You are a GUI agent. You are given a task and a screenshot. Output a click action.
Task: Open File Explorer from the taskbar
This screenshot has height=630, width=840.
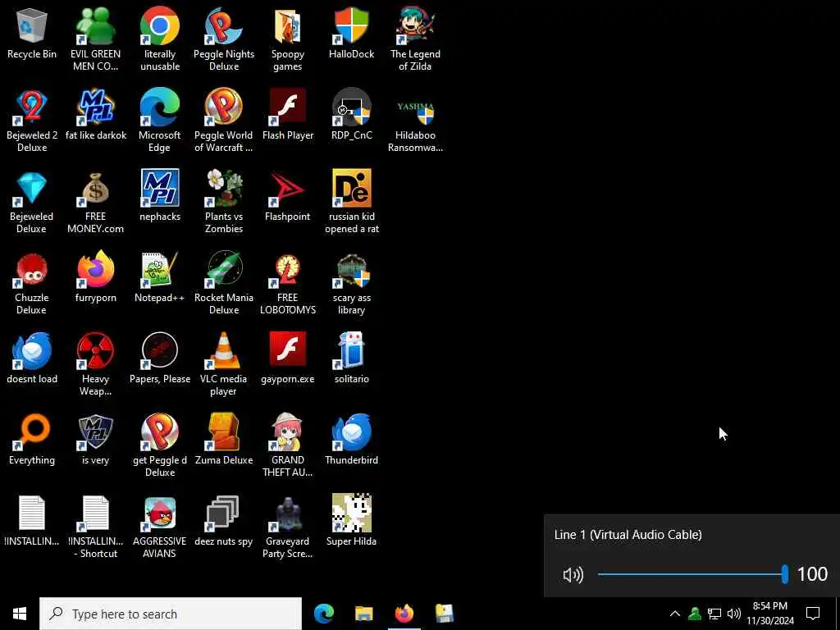click(364, 614)
